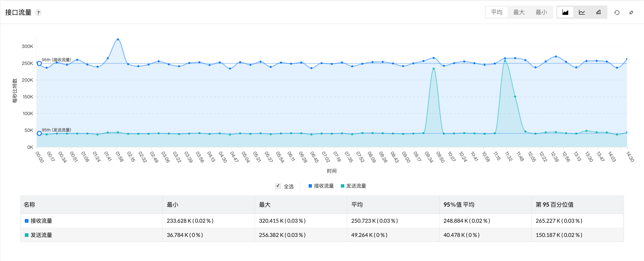Click the 95th 发送流量 marker circle
The image size is (644, 261).
[x=39, y=133]
